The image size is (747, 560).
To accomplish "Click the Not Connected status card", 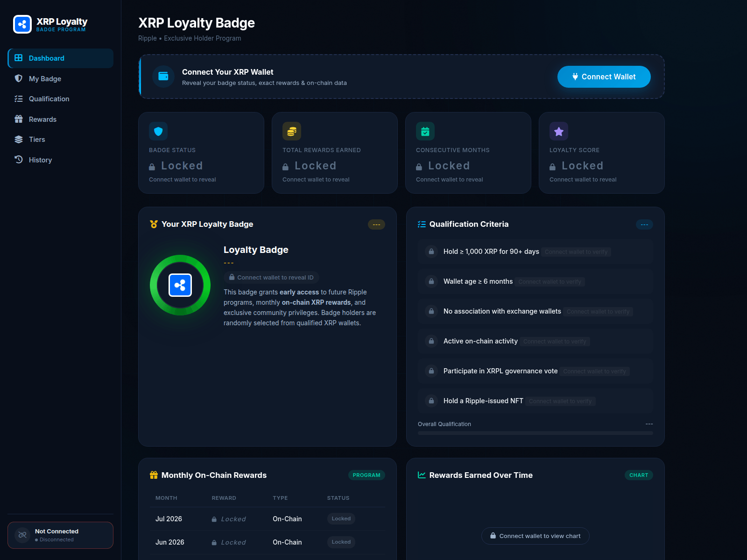I will [x=61, y=535].
